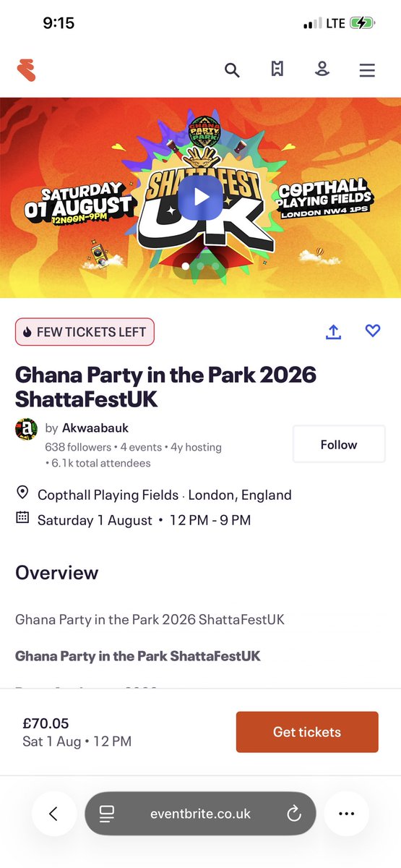Get tickets for the event

tap(307, 732)
